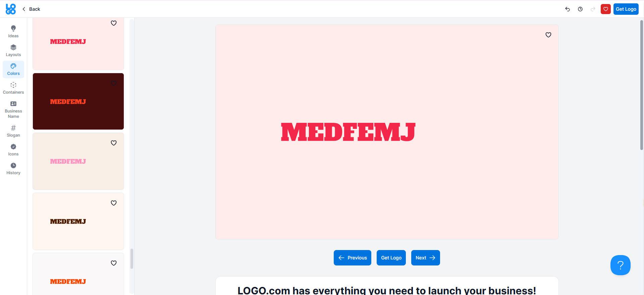The width and height of the screenshot is (644, 295).
Task: Go Back using the chevron link
Action: [31, 9]
